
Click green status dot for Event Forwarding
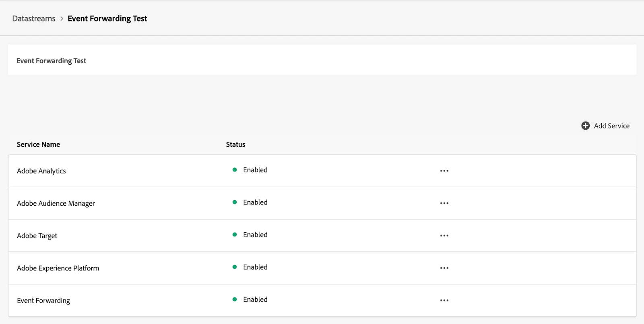point(235,299)
